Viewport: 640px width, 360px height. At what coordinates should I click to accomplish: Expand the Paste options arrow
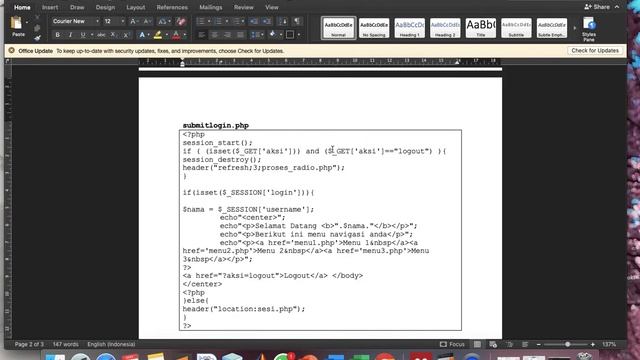pos(27,22)
